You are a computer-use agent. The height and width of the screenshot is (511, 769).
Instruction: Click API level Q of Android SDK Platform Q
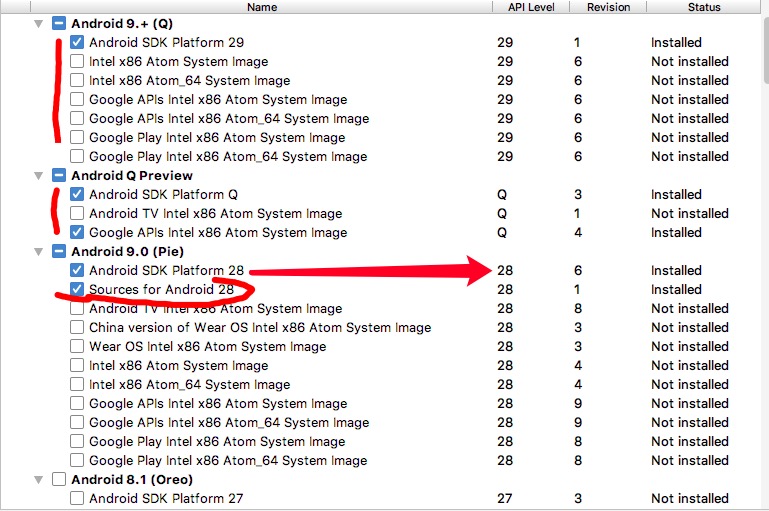[x=502, y=195]
